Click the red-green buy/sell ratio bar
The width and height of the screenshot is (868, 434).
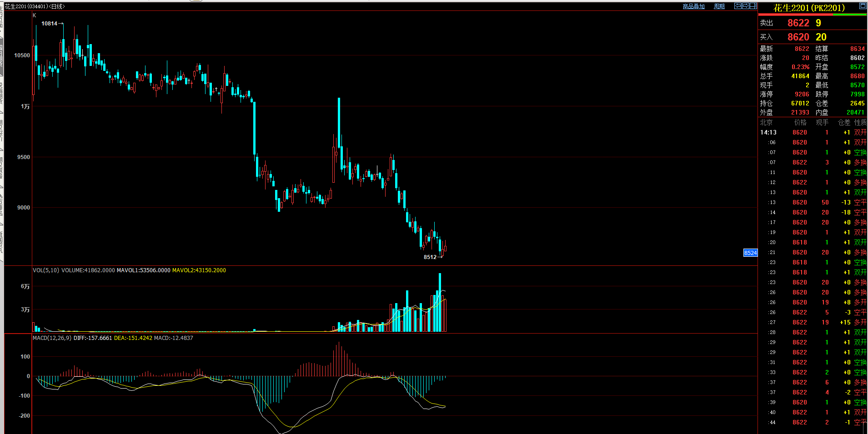pyautogui.click(x=813, y=15)
